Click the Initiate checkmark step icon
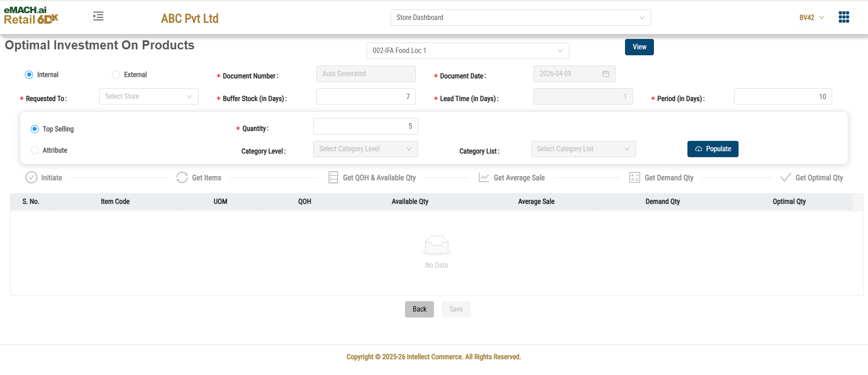The image size is (868, 375). 31,178
